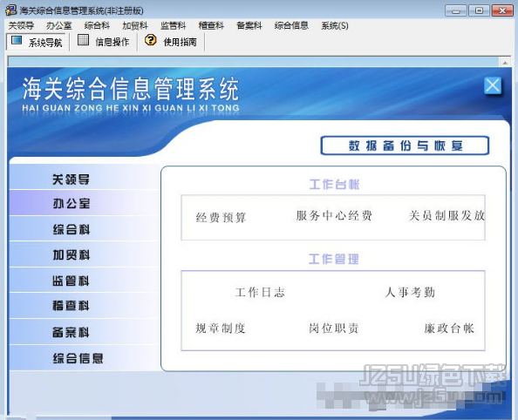Open the 综合科 menu in menu bar
The image size is (518, 420).
(97, 26)
